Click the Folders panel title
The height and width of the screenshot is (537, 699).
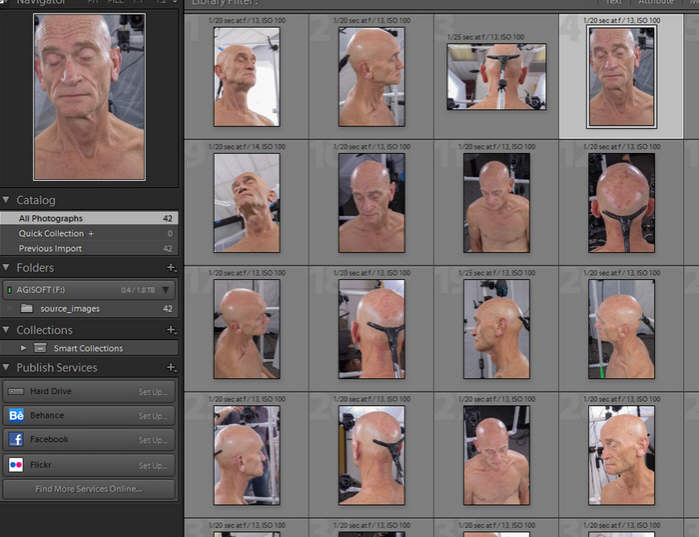pos(35,267)
